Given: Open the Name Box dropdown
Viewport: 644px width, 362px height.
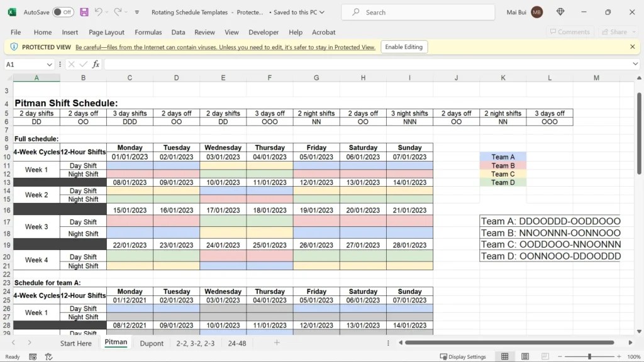Looking at the screenshot, I should 50,63.
